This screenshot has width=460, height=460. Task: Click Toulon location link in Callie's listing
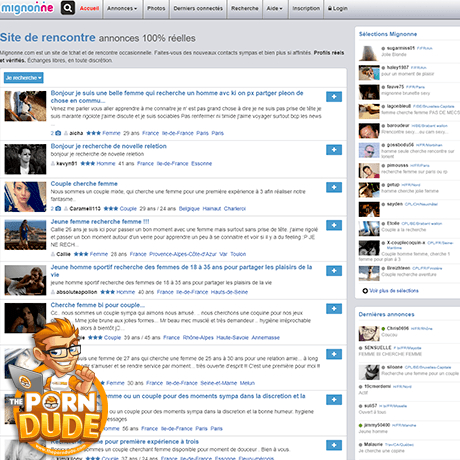[238, 254]
